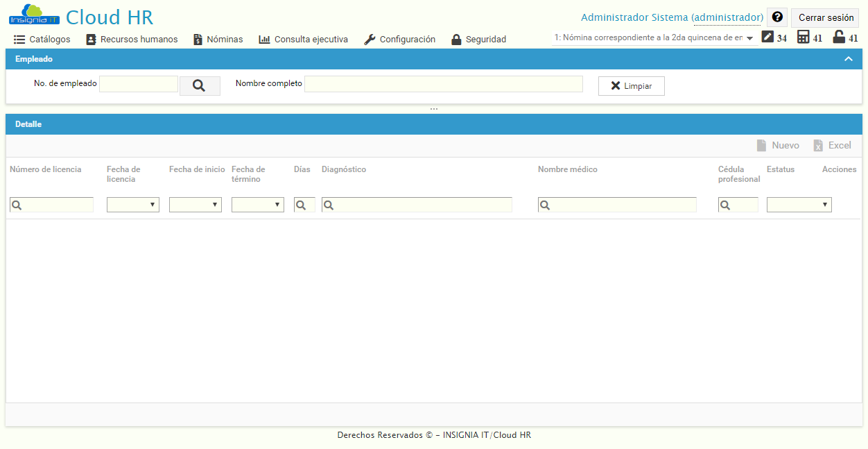Open the Recursos humanos menu icon
Viewport: 868px width, 449px height.
click(91, 40)
